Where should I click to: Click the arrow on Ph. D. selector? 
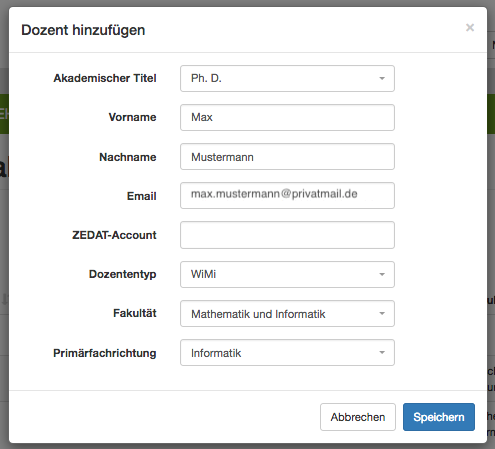click(x=382, y=79)
